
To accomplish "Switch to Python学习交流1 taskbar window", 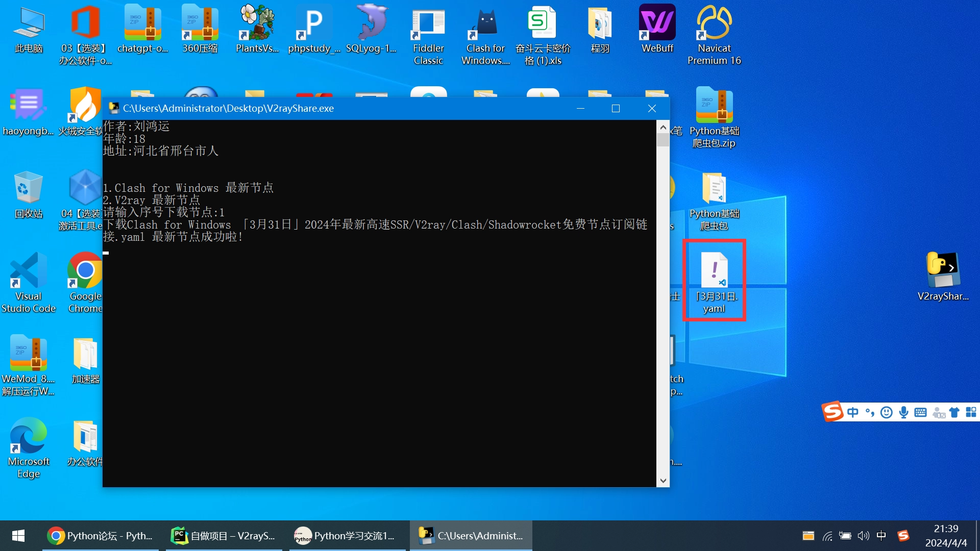I will pos(348,536).
